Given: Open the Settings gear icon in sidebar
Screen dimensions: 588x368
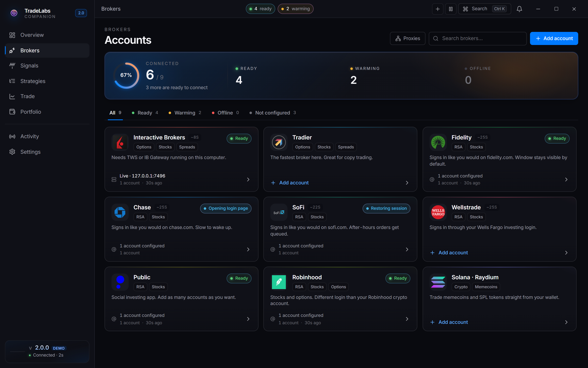Looking at the screenshot, I should (12, 152).
